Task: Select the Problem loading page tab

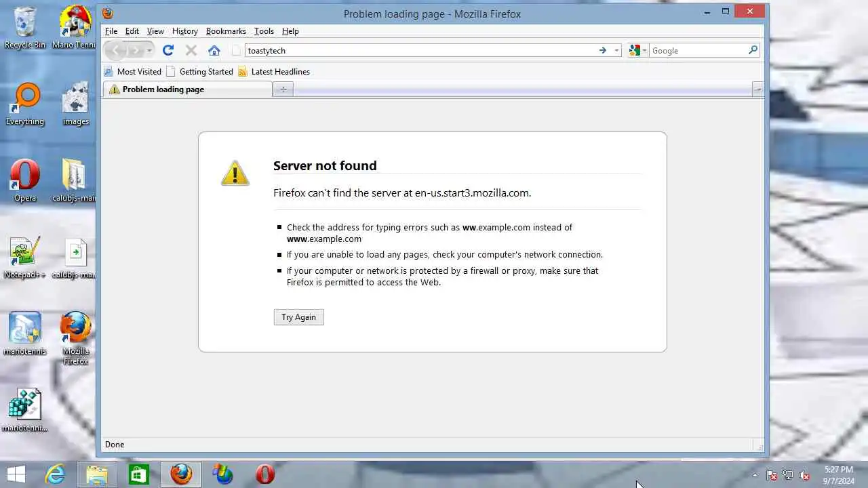Action: pos(188,89)
